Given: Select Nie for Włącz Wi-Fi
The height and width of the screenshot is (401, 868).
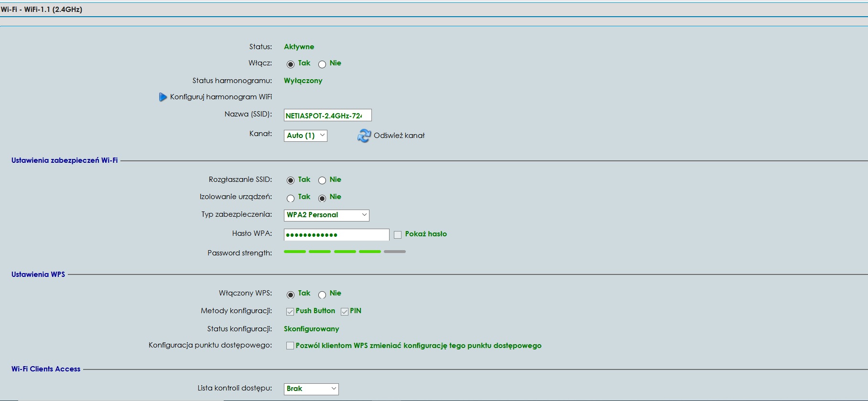Looking at the screenshot, I should click(322, 64).
